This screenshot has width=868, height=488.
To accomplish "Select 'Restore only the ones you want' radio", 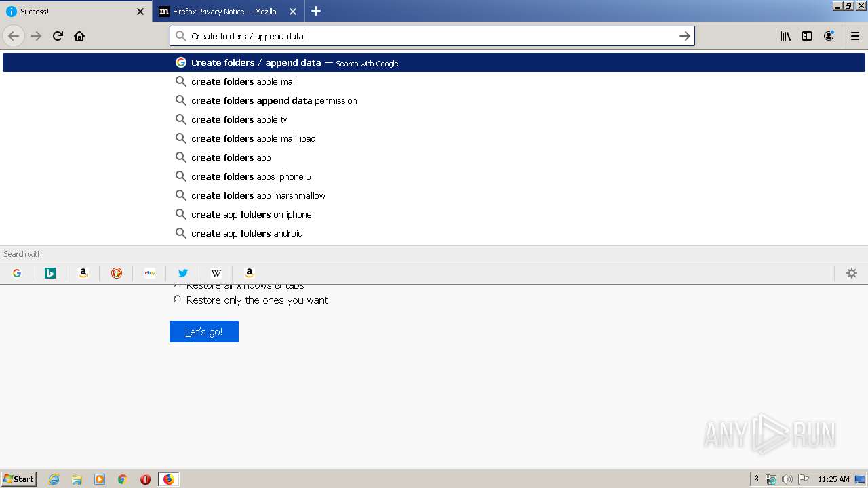I will (x=178, y=299).
